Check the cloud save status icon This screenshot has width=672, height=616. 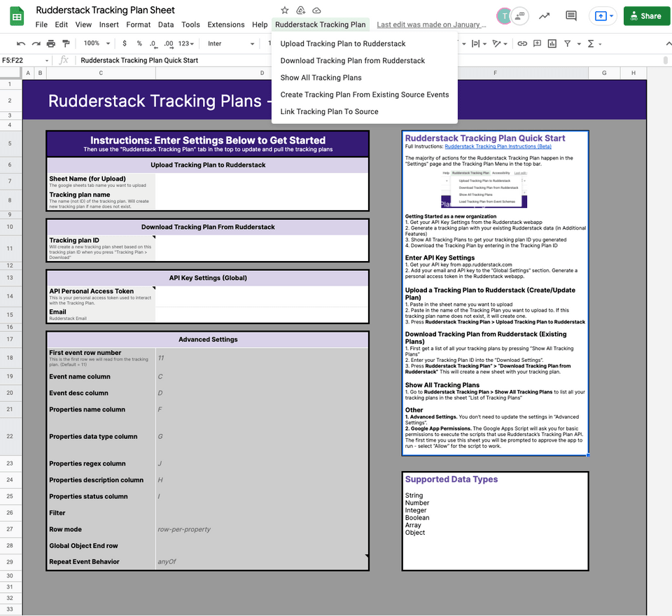pyautogui.click(x=316, y=10)
